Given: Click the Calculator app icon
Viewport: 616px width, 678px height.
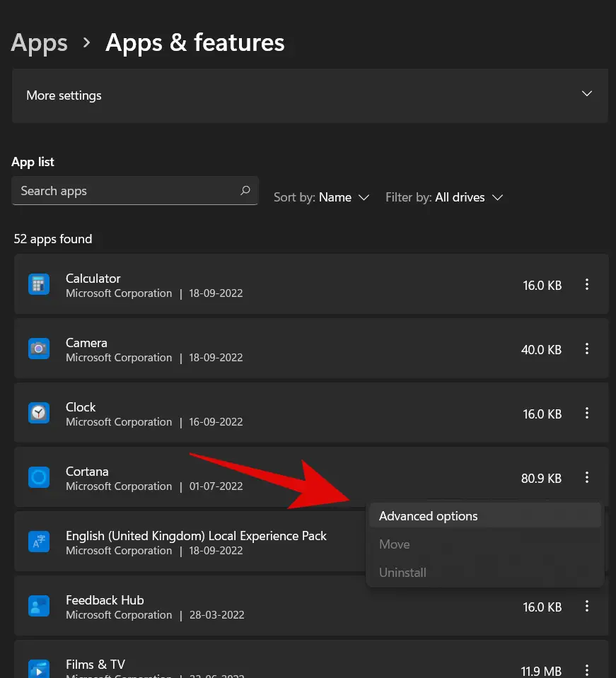Looking at the screenshot, I should coord(39,284).
